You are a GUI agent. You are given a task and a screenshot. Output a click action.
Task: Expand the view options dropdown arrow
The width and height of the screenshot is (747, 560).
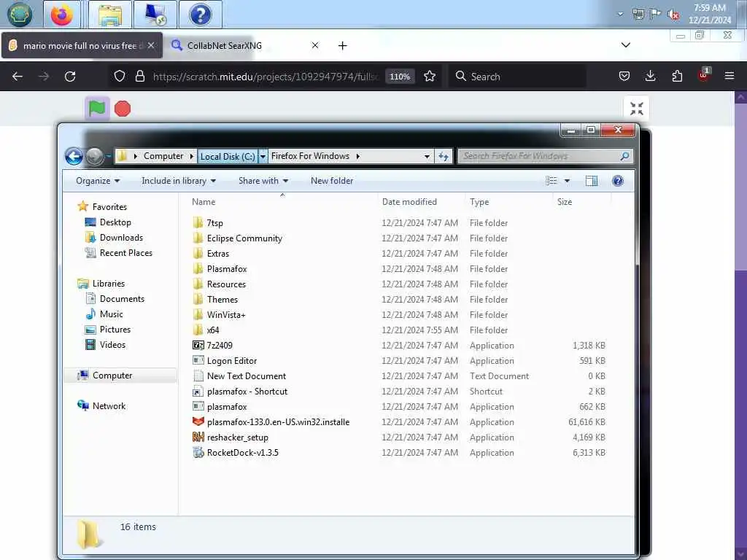[567, 181]
